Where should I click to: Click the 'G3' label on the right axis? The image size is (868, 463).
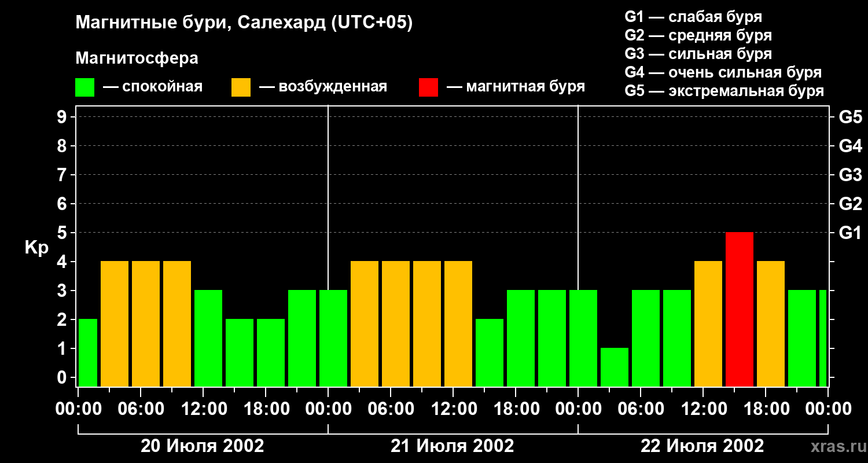coord(850,175)
